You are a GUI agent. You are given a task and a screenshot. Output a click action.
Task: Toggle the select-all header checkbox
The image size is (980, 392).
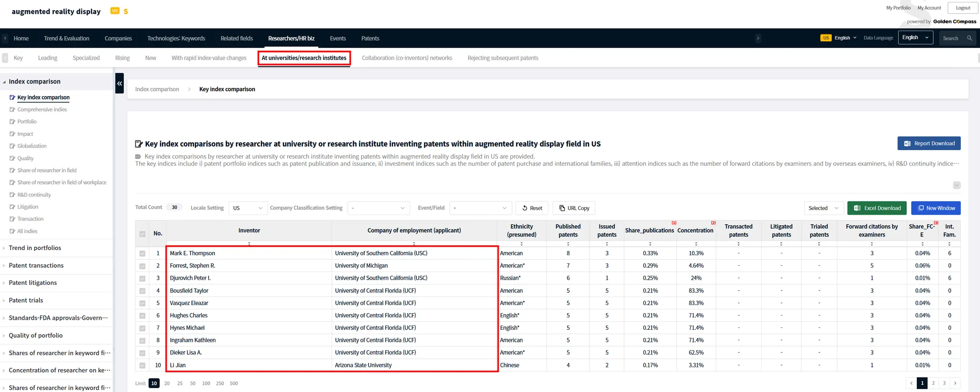pyautogui.click(x=142, y=234)
